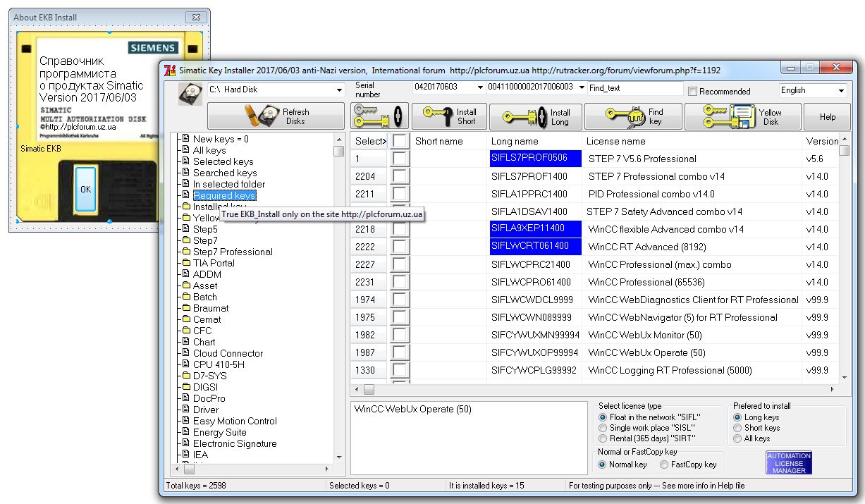Open the Yellow Disk function

[742, 116]
